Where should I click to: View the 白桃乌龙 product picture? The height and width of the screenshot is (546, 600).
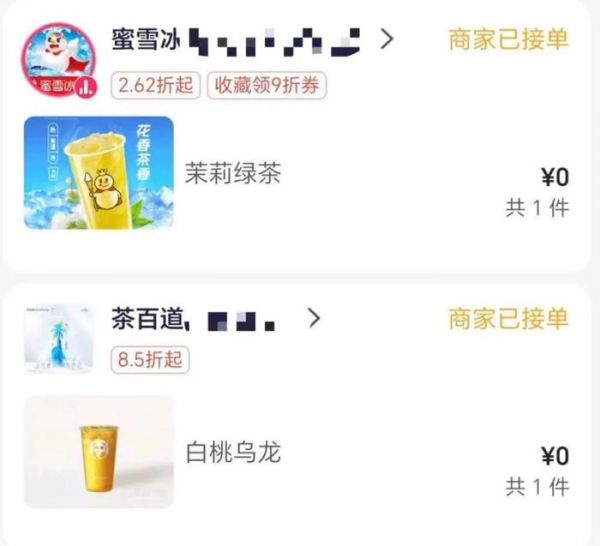[99, 452]
